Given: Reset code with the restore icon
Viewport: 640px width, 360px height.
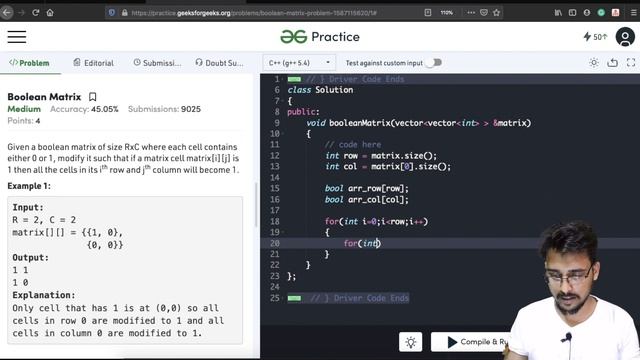Looking at the screenshot, I should (612, 63).
